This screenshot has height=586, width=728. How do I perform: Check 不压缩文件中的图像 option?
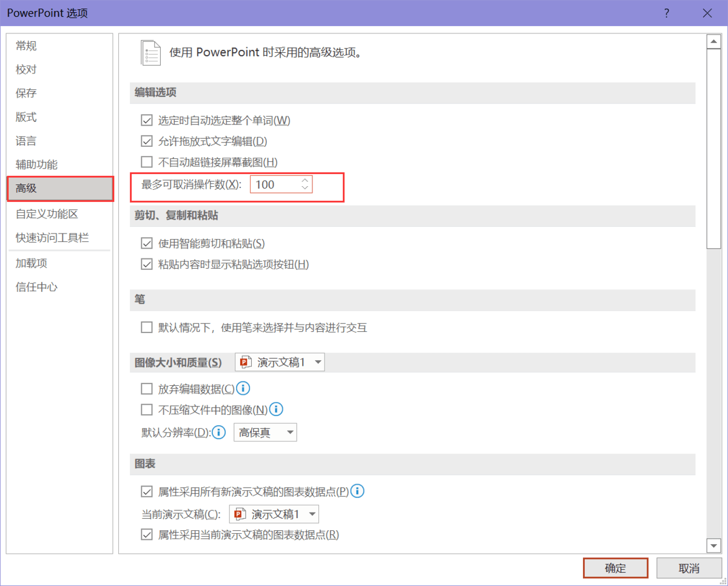coord(146,409)
